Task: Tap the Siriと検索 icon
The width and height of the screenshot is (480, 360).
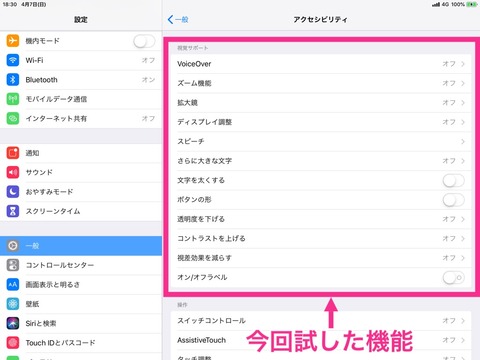Action: click(13, 323)
